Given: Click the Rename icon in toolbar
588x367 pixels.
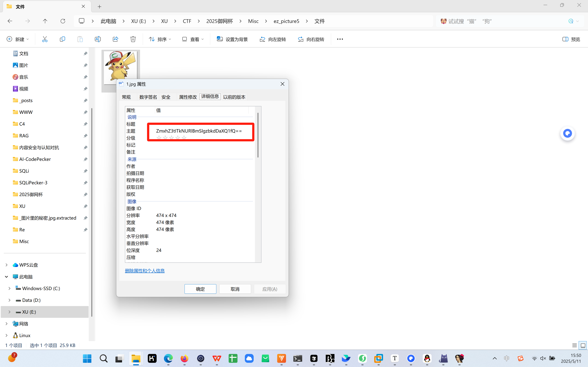Looking at the screenshot, I should tap(98, 39).
